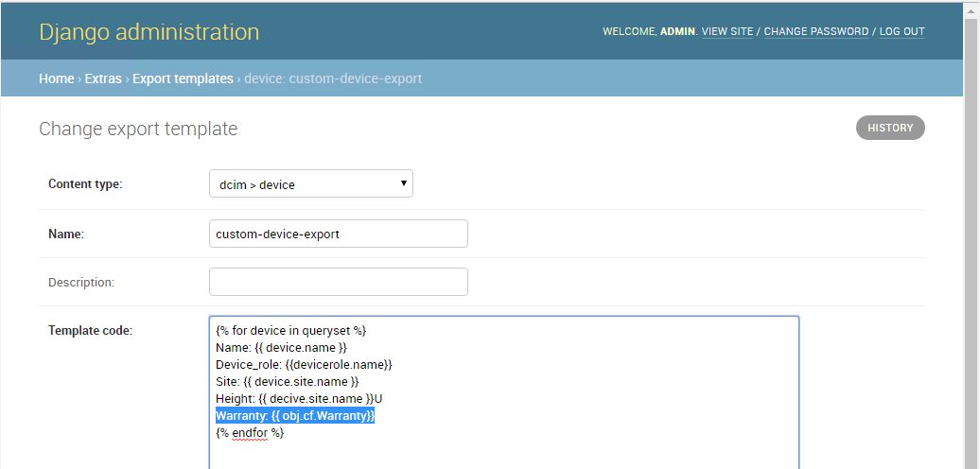Go to Extras breadcrumb
Screen dimensions: 980x469
(103, 78)
